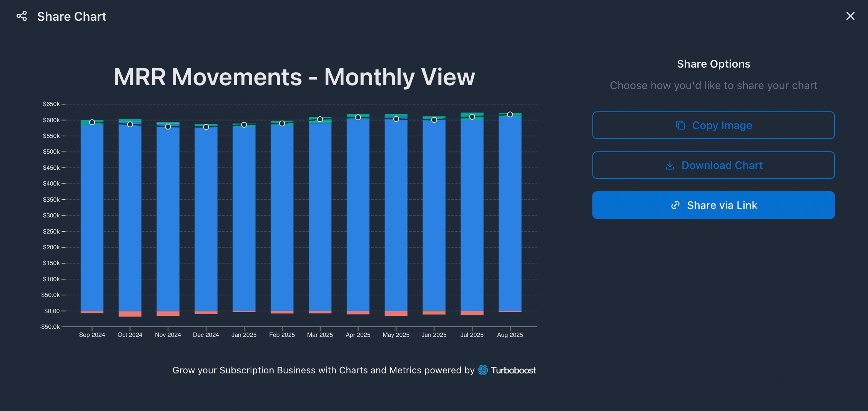Pick the Jun 2025 line data point
The image size is (868, 411).
pyautogui.click(x=434, y=120)
